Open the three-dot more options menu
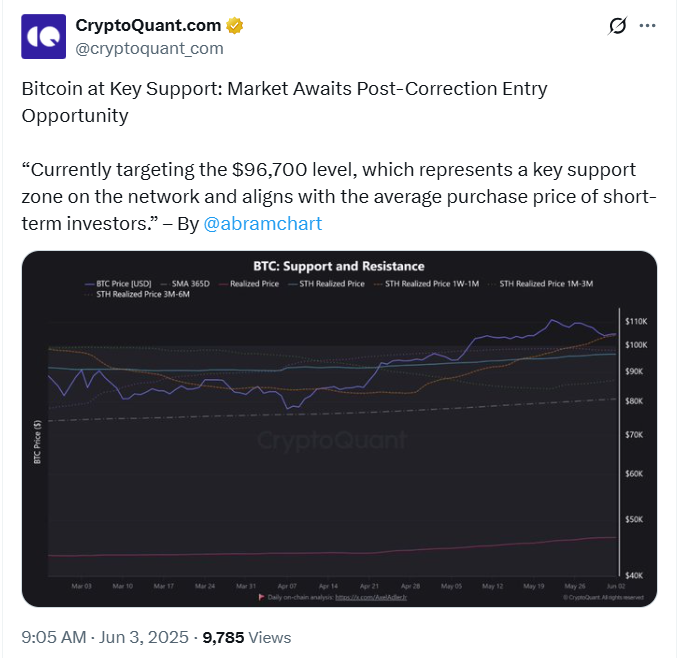678x658 pixels. pyautogui.click(x=648, y=25)
